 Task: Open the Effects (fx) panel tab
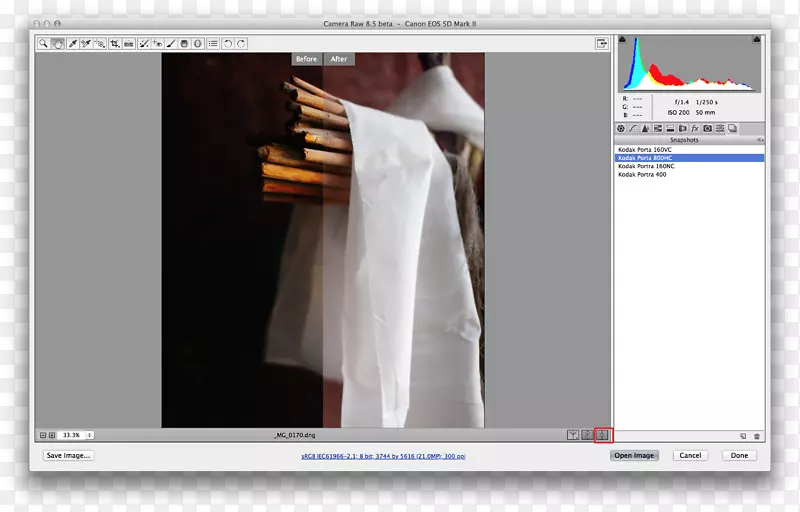[694, 128]
